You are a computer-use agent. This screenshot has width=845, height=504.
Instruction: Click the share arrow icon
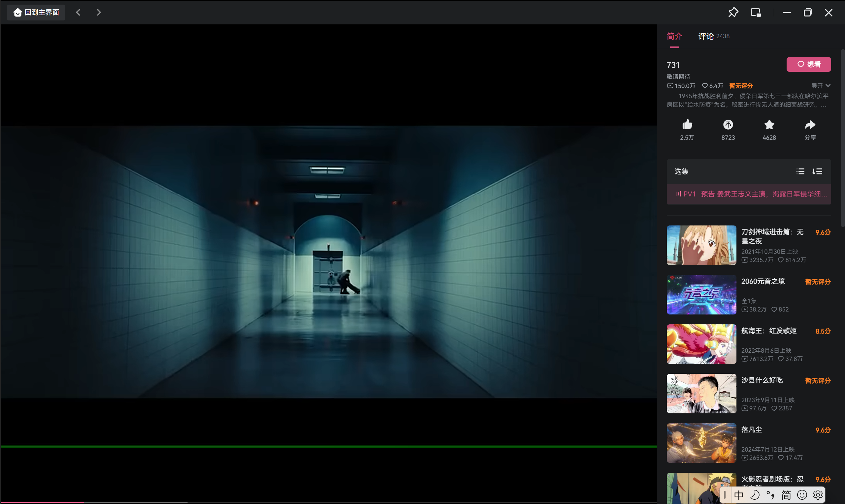coord(810,125)
